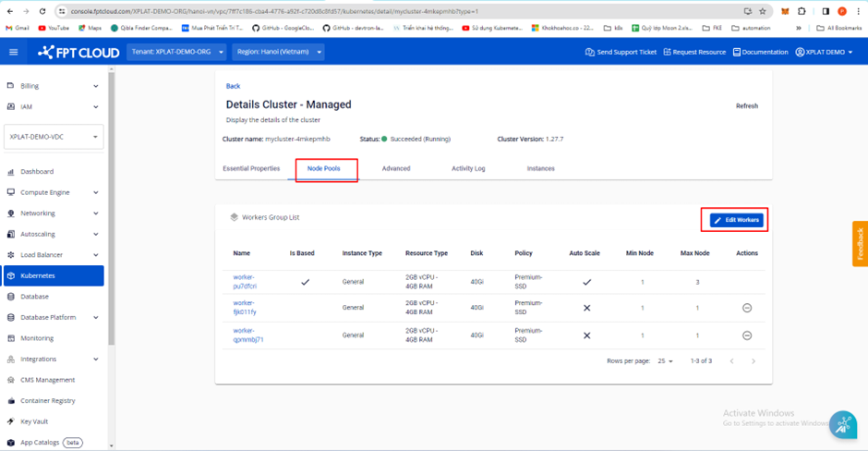Switch to the Essential Properties tab
Screen dimensions: 868x451
(x=251, y=168)
